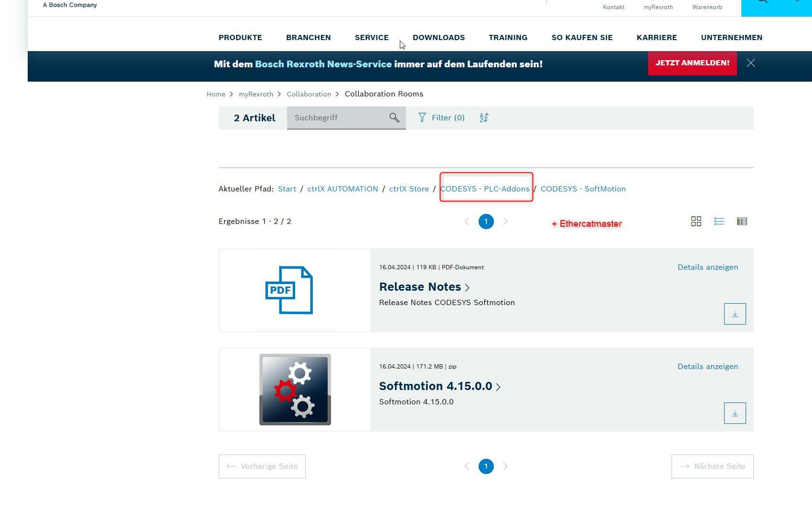Go to myRexroth breadcrumb
The height and width of the screenshot is (528, 812).
256,94
